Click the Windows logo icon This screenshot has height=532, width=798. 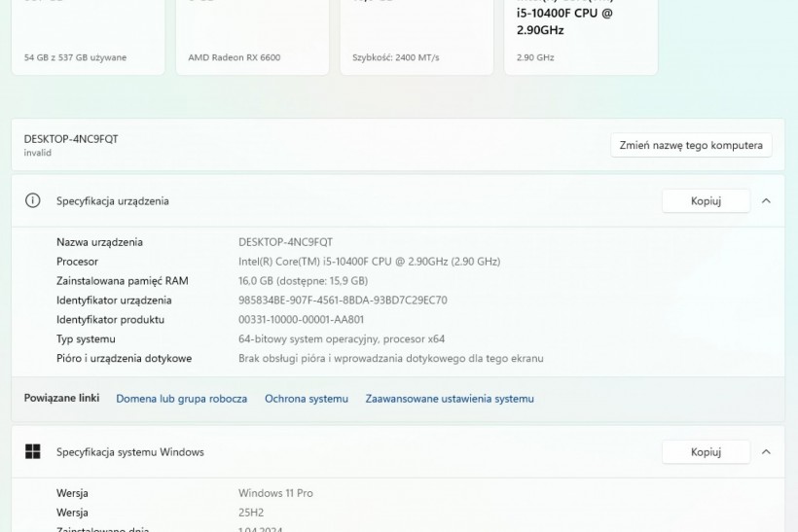click(33, 451)
